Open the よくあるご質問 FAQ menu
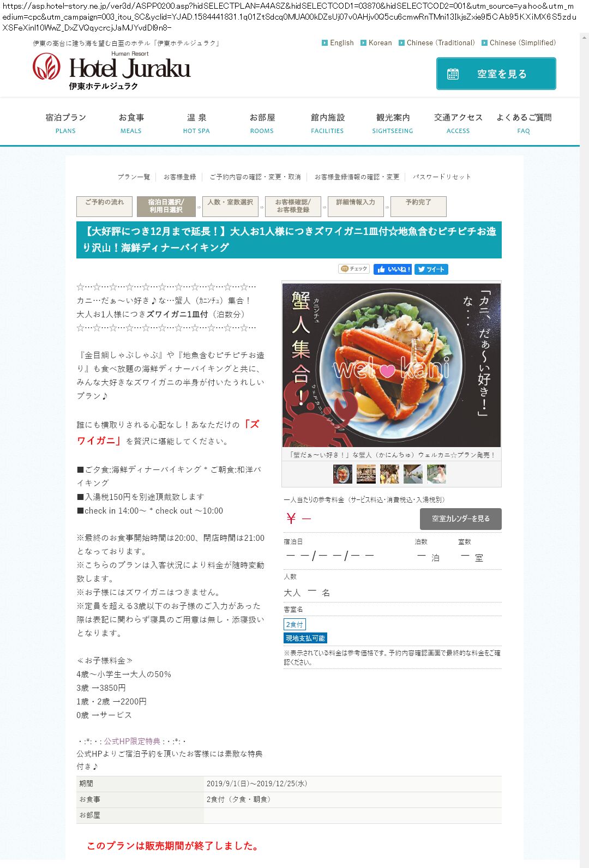589x868 pixels. pyautogui.click(x=524, y=123)
